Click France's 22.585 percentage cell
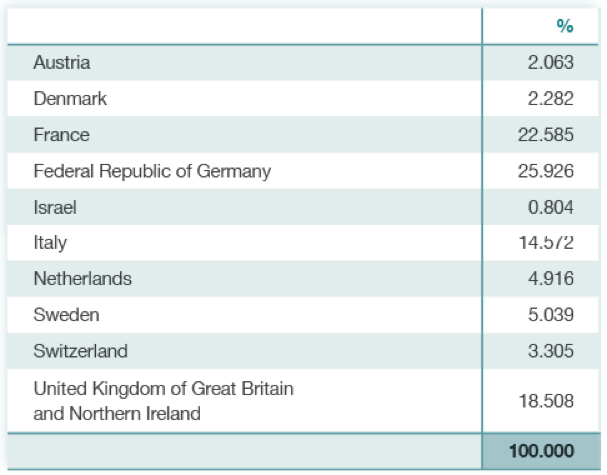The width and height of the screenshot is (607, 475). (x=546, y=135)
